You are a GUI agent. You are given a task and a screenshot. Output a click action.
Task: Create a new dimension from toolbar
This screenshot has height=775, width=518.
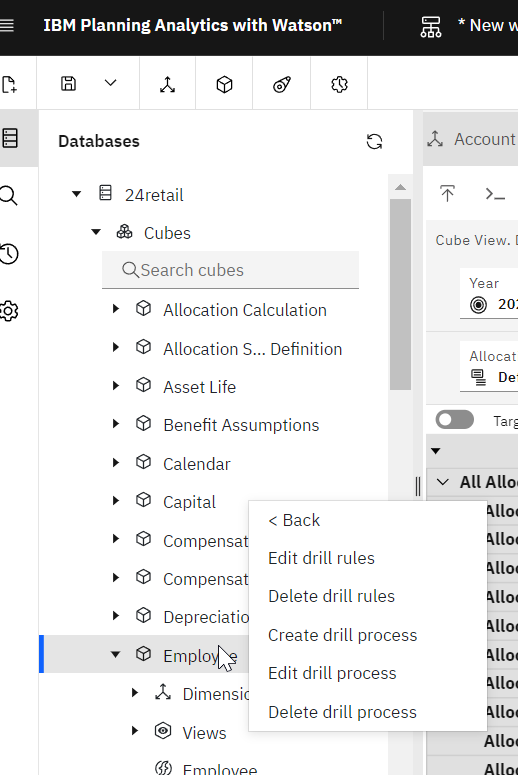[168, 85]
